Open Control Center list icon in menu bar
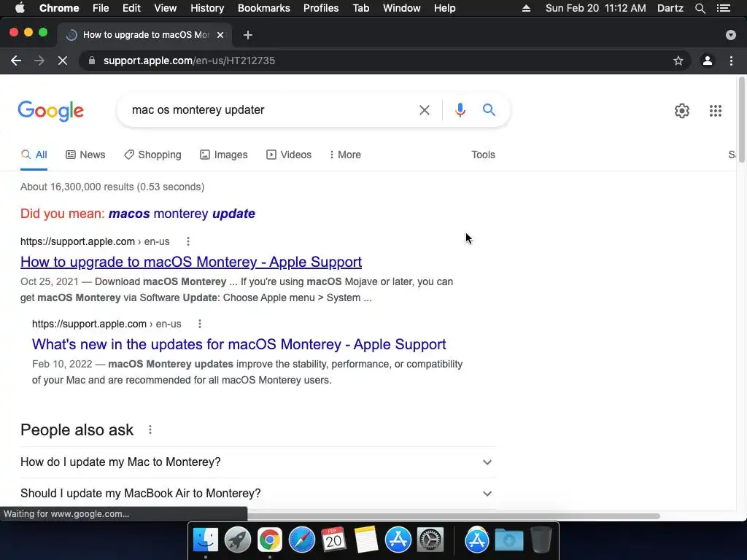Screen dimensions: 747x560 tap(724, 8)
